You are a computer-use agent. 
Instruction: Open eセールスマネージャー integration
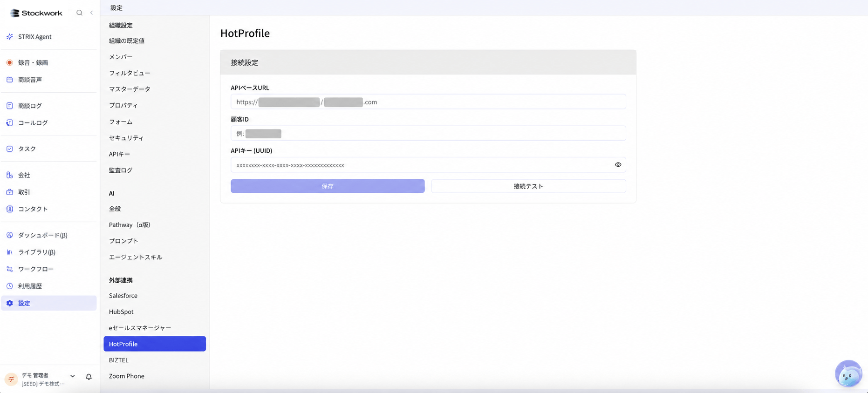pyautogui.click(x=140, y=328)
